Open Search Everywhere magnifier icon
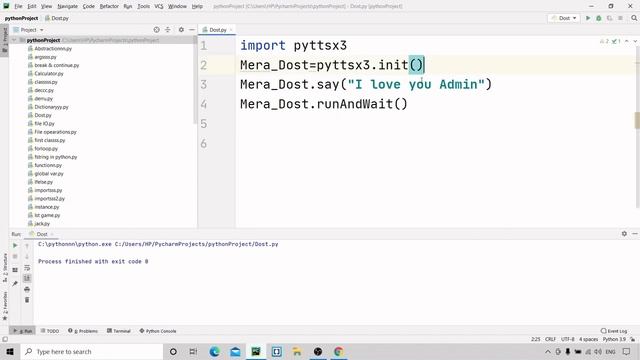 634,18
